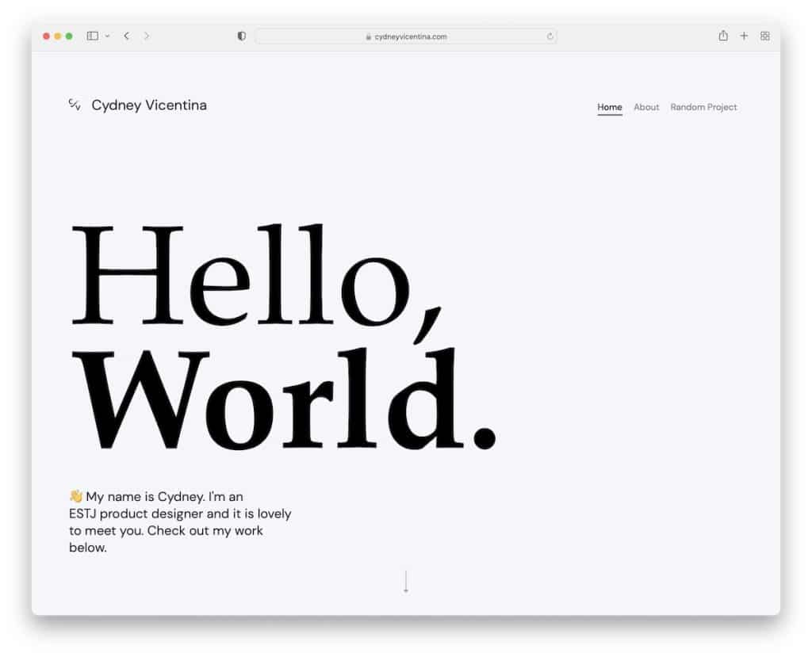This screenshot has height=657, width=812.
Task: Click the Cydney Vicentina site title
Action: [x=149, y=105]
